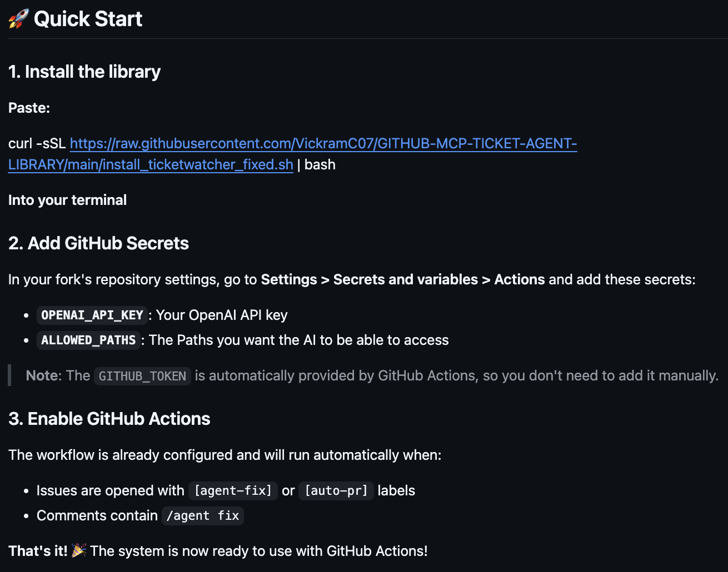Click the "2. Add GitHub Secrets" heading
The height and width of the screenshot is (572, 728).
(x=98, y=243)
